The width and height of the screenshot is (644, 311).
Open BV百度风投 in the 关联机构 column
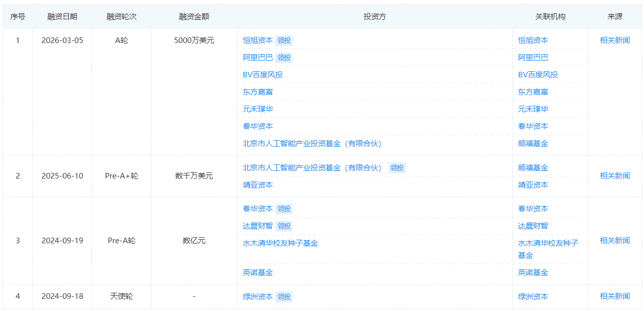coord(538,75)
